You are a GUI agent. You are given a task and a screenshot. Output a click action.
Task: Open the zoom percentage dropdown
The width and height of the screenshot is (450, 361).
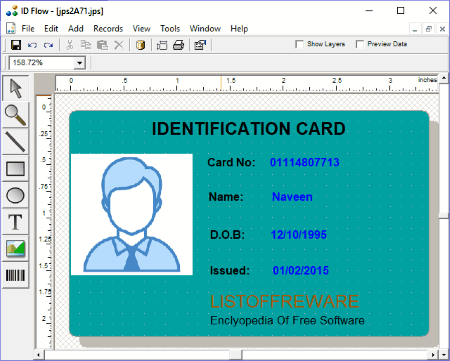point(79,63)
